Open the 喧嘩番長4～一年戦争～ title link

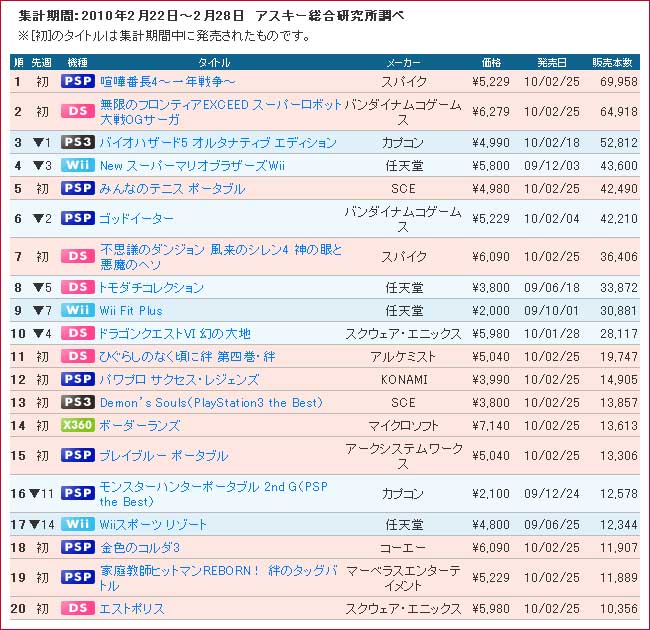tap(167, 81)
